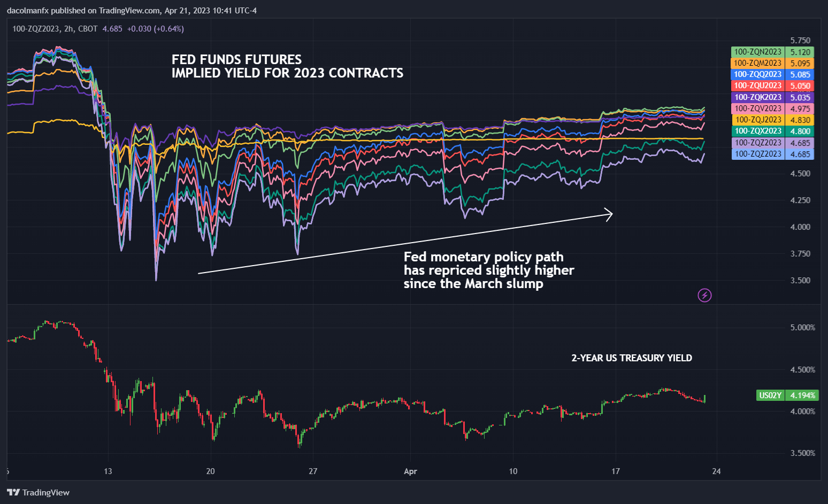Viewport: 828px width, 504px height.
Task: Click the +0.030 (+0.64%) change value
Action: [155, 29]
